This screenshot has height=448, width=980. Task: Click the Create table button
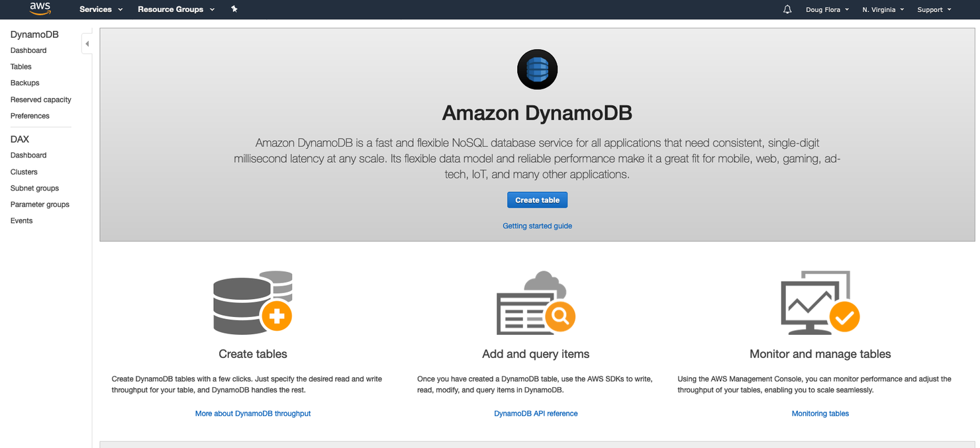coord(537,199)
